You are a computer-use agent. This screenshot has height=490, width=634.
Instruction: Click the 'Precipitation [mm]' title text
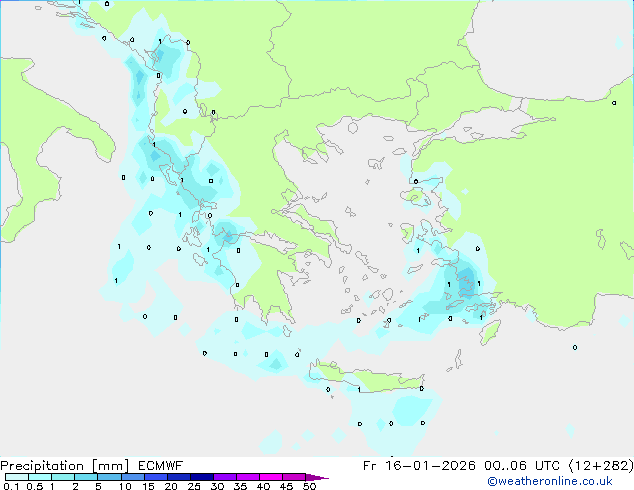click(x=65, y=466)
